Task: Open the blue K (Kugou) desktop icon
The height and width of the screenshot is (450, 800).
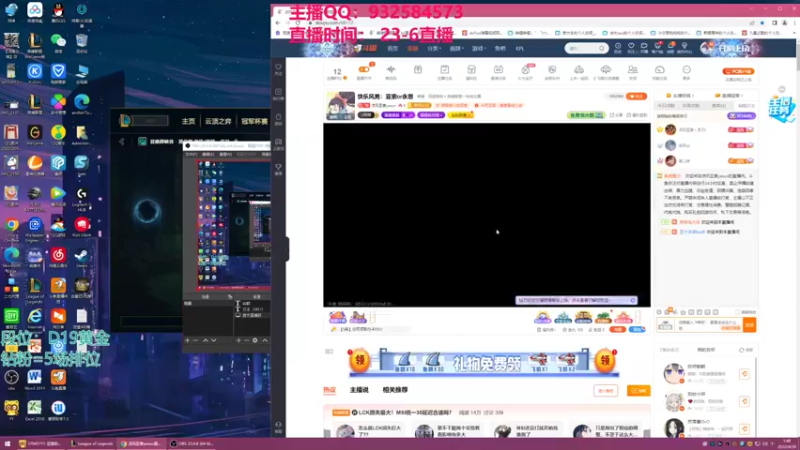Action: (x=35, y=71)
